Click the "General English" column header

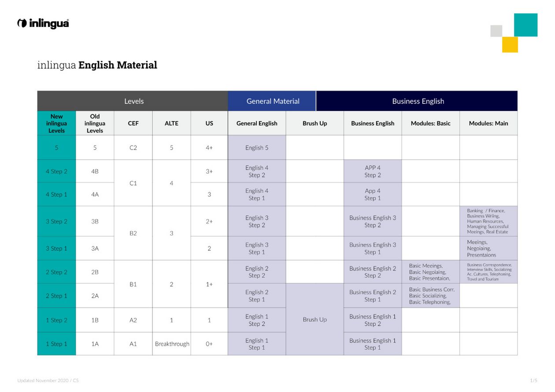[x=257, y=123]
